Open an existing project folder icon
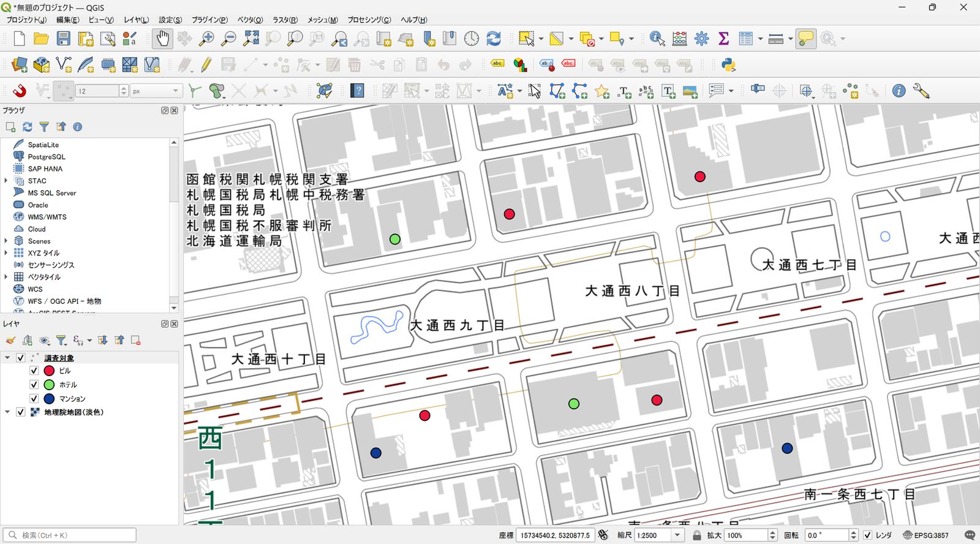The image size is (980, 544). (41, 39)
